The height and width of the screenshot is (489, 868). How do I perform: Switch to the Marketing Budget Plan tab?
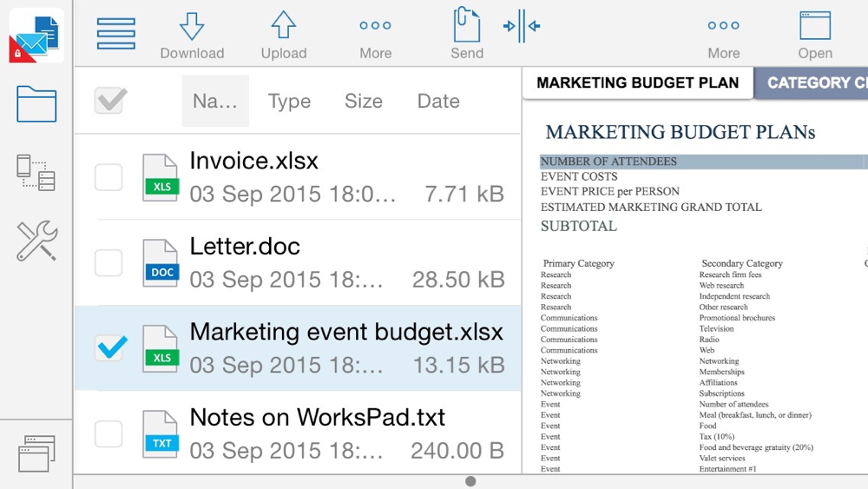pyautogui.click(x=637, y=83)
